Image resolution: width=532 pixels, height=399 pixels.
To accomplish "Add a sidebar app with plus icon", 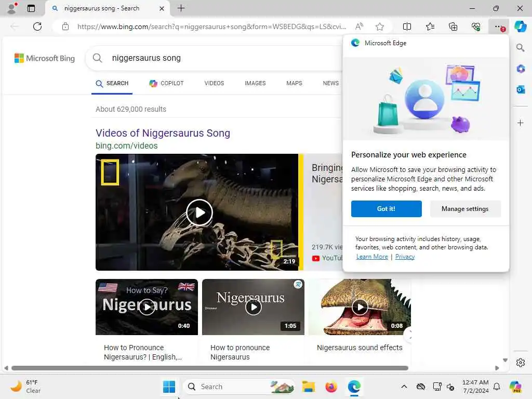I will click(x=521, y=123).
